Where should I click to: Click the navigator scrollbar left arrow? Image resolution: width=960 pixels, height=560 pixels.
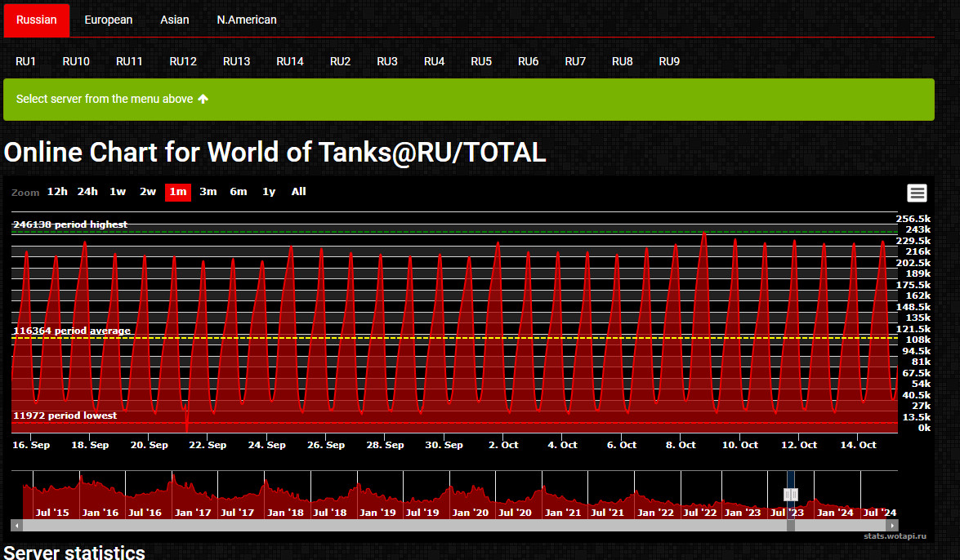pyautogui.click(x=17, y=525)
